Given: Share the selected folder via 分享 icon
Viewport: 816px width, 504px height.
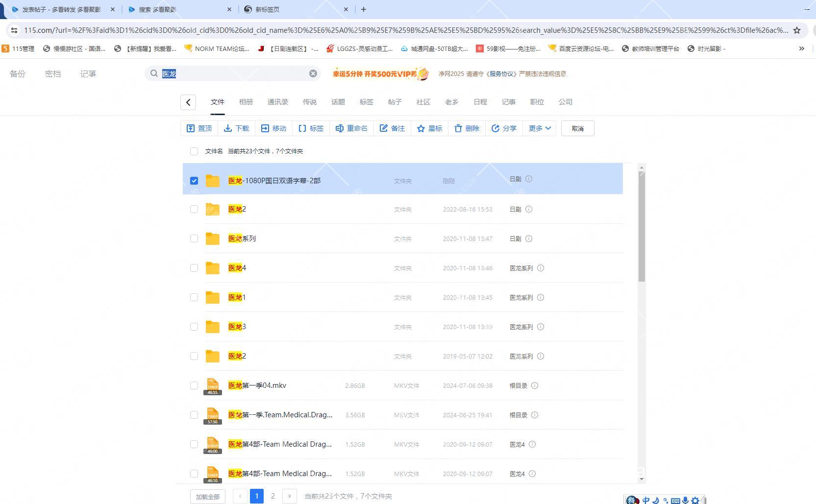Looking at the screenshot, I should tap(504, 128).
